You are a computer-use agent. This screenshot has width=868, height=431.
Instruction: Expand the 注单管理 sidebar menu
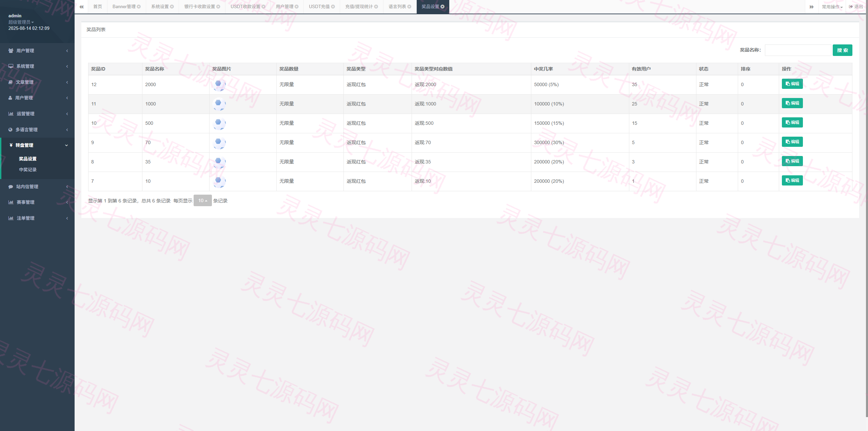[37, 218]
